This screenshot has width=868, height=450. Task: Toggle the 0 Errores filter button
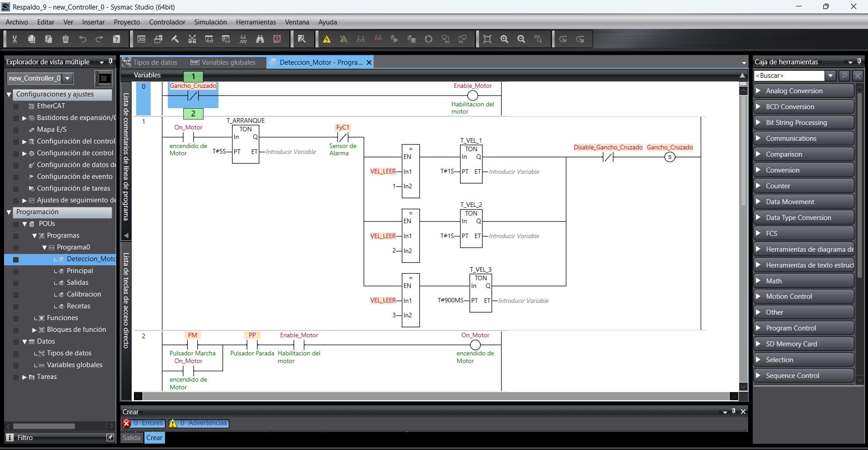click(143, 423)
